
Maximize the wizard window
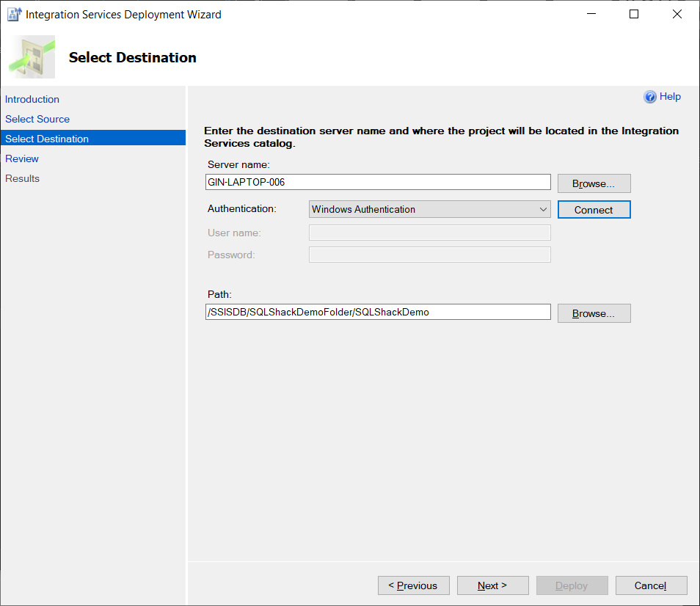click(634, 14)
